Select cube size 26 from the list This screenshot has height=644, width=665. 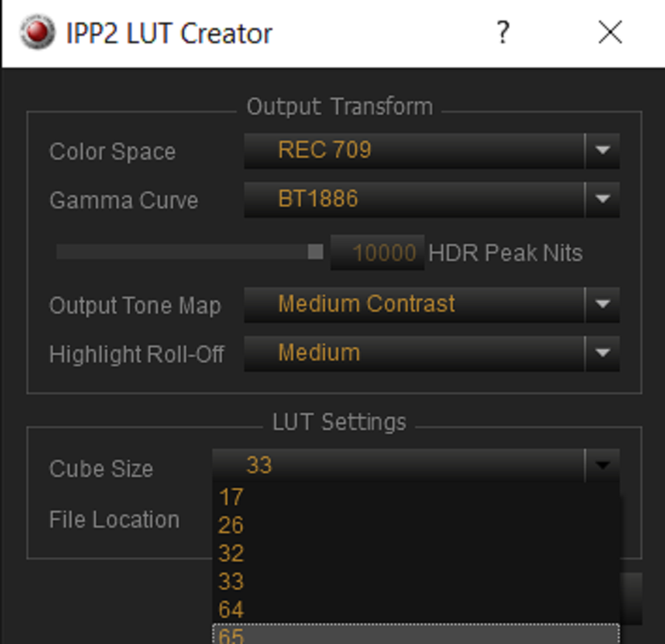tap(415, 525)
